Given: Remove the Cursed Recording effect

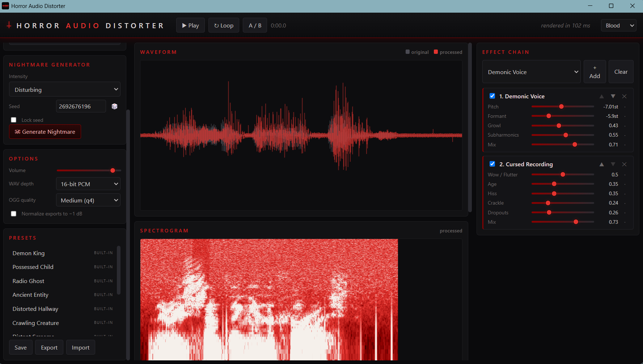Looking at the screenshot, I should tap(624, 164).
